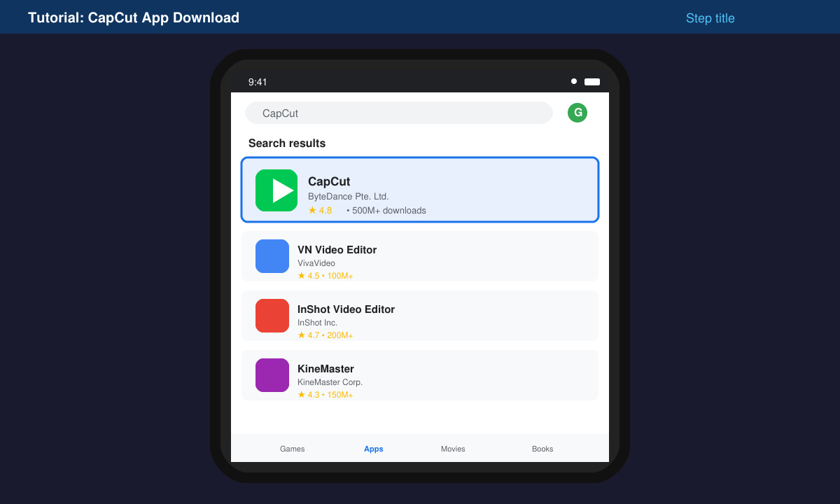Click the ByteDance Pte. Ltd. developer name
The width and height of the screenshot is (840, 504).
[x=349, y=197]
